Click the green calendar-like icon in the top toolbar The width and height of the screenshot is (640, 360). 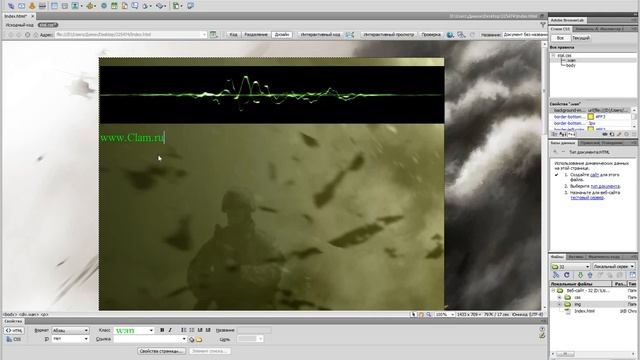click(114, 6)
